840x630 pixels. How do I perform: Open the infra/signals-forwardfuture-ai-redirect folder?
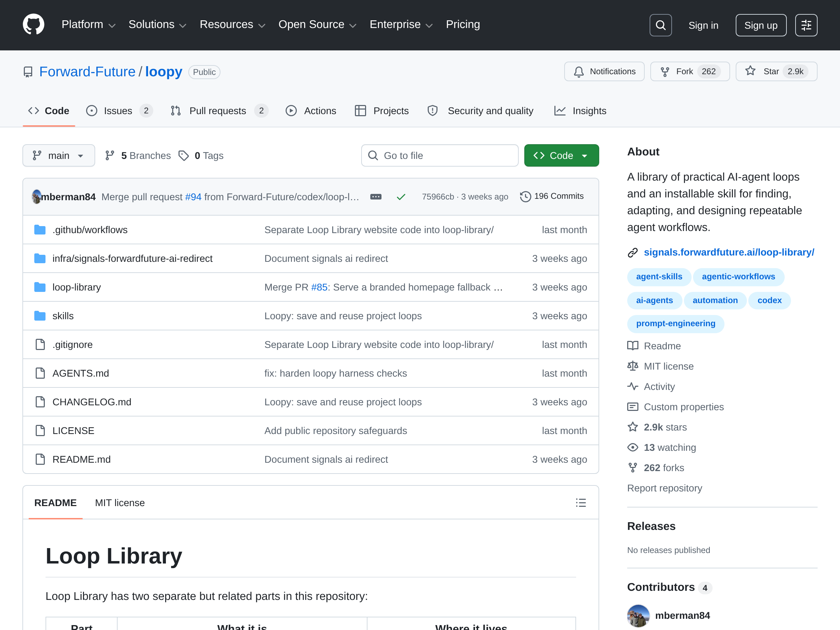(x=133, y=258)
